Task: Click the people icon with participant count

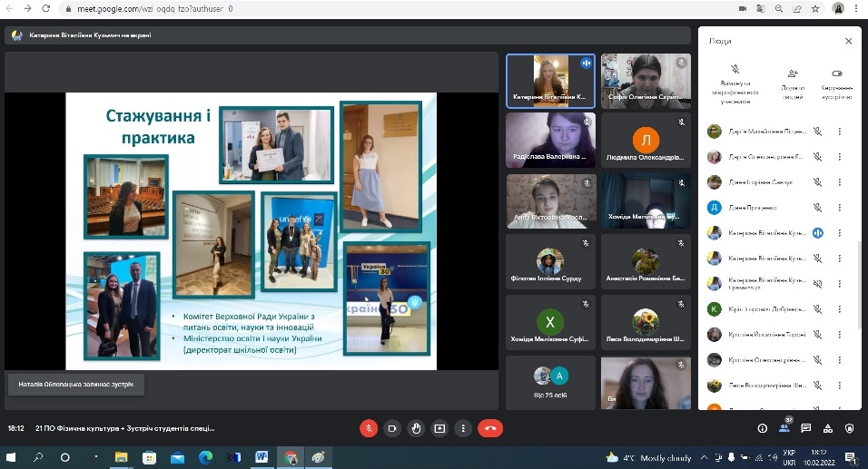Action: pyautogui.click(x=784, y=428)
